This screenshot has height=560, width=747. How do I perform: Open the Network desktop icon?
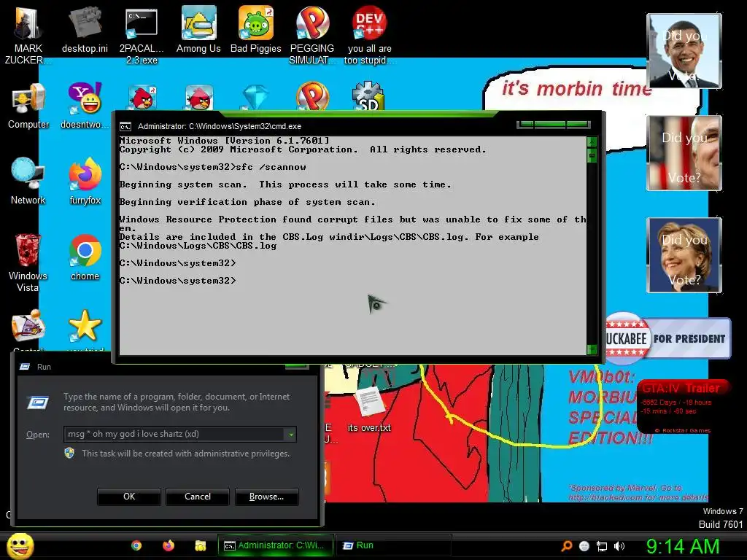coord(28,181)
